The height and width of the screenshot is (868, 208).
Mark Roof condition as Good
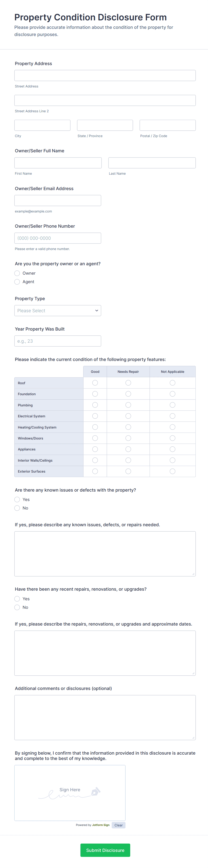coord(95,383)
